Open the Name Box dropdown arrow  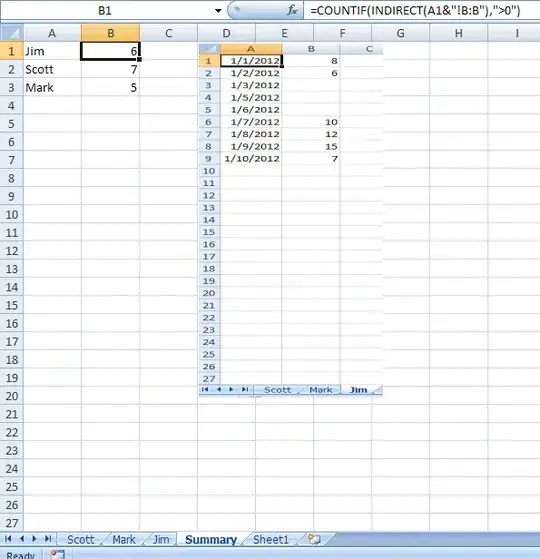pyautogui.click(x=218, y=11)
